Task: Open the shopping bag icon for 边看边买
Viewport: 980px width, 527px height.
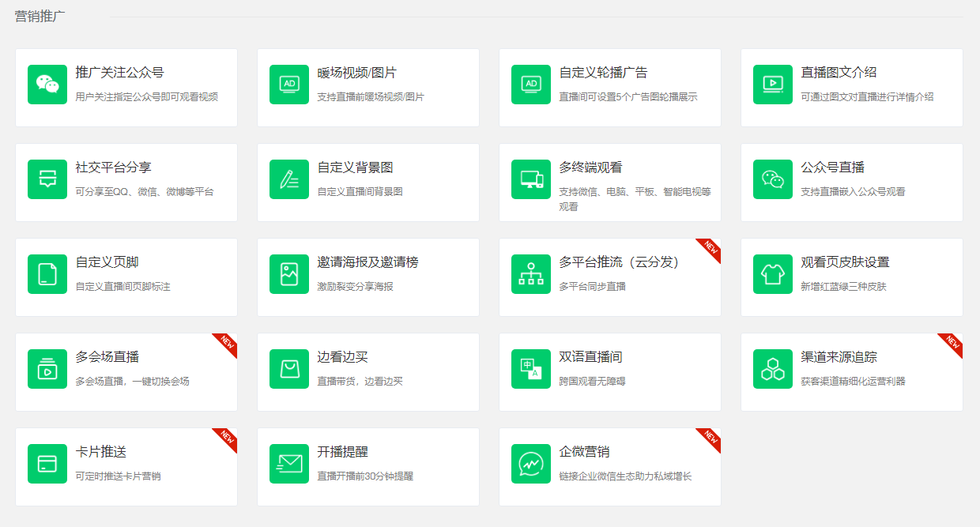Action: coord(289,369)
